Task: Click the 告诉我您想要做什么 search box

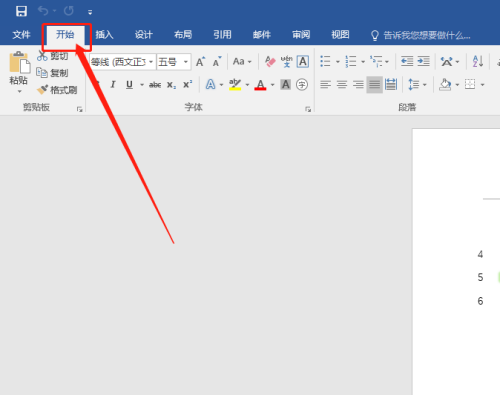Action: point(421,35)
